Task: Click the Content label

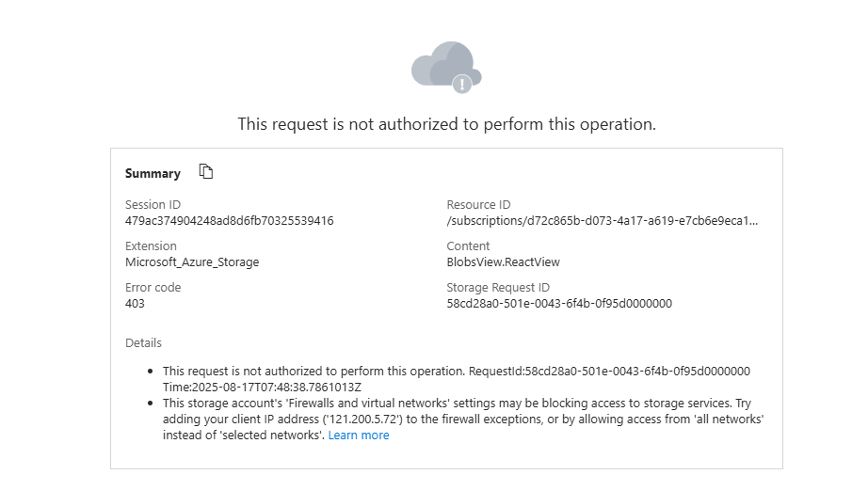Action: click(468, 246)
